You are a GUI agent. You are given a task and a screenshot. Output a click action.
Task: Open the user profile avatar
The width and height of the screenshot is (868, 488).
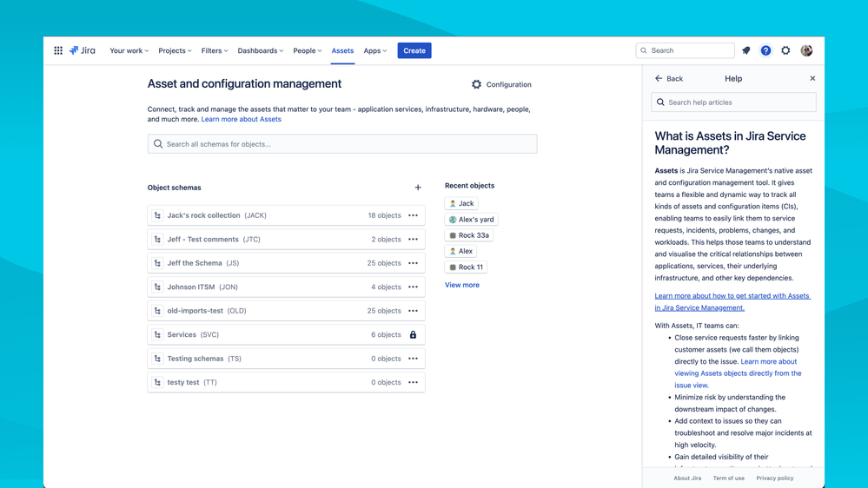click(x=806, y=50)
